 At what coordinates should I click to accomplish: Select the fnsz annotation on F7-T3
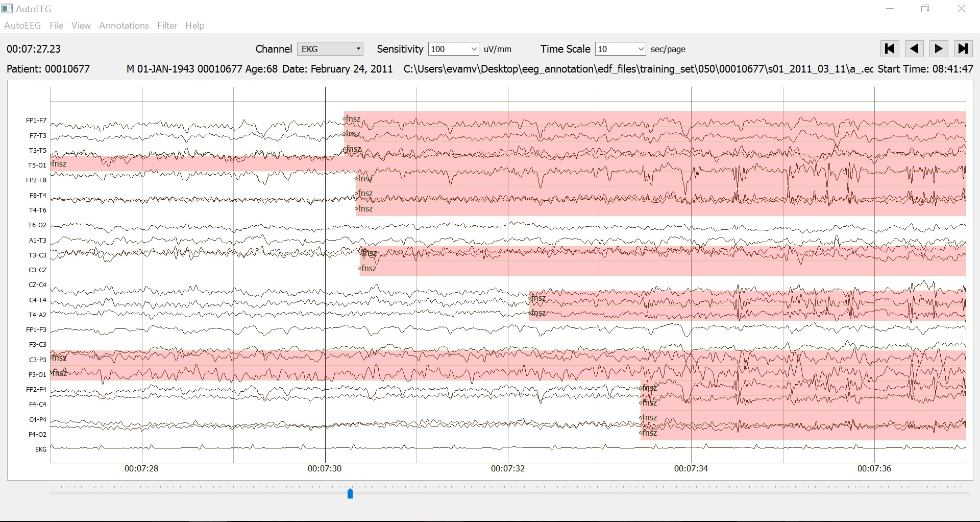(x=352, y=134)
